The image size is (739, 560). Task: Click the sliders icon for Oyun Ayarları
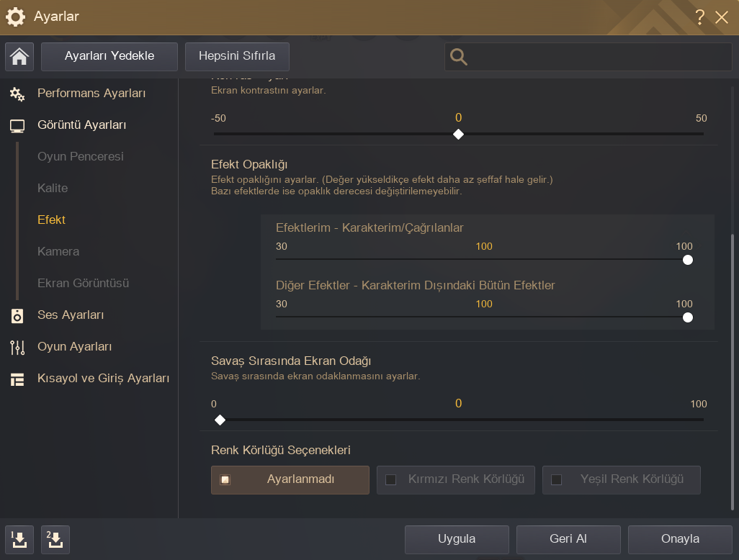(17, 347)
